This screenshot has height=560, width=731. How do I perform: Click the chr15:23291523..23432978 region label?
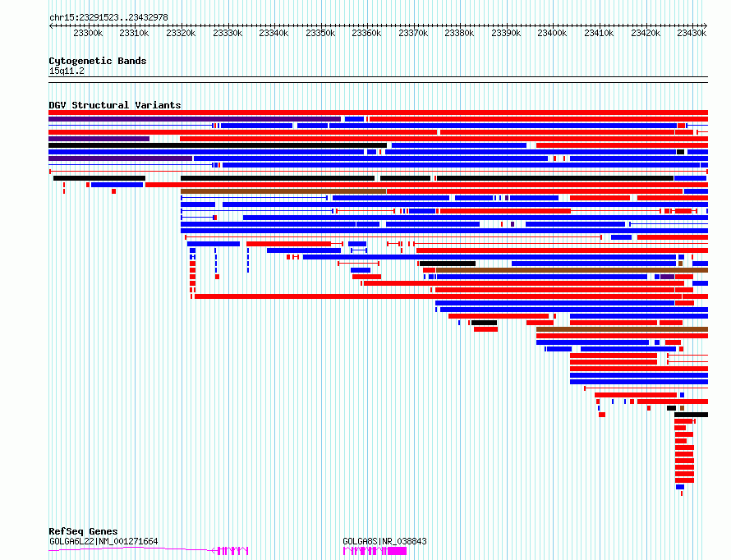point(108,17)
